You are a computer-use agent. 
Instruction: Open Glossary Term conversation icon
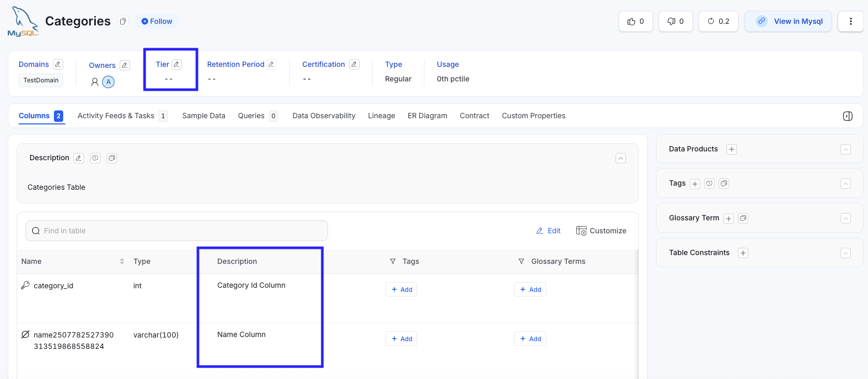point(743,218)
